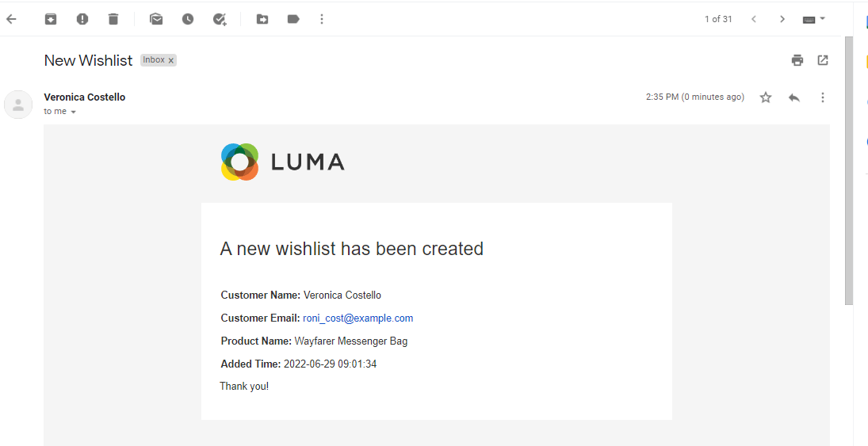The image size is (868, 446).
Task: Open the toolbar More options menu
Action: pos(322,19)
